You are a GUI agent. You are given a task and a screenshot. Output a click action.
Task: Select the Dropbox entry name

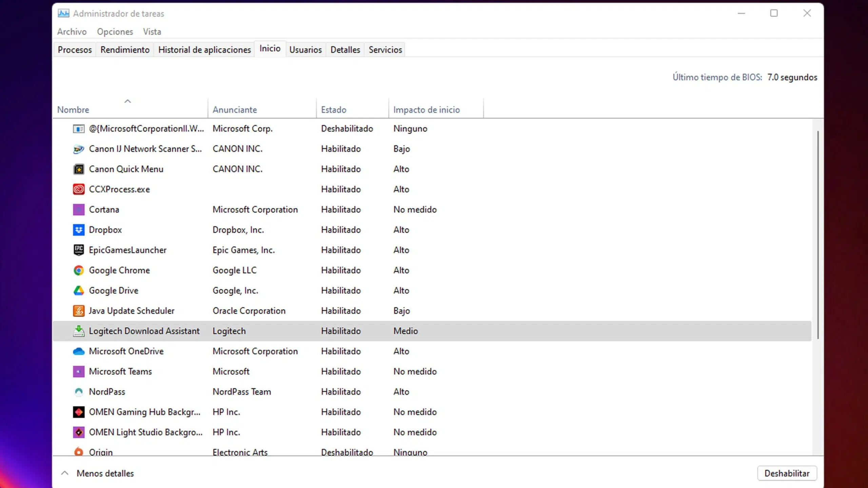105,230
